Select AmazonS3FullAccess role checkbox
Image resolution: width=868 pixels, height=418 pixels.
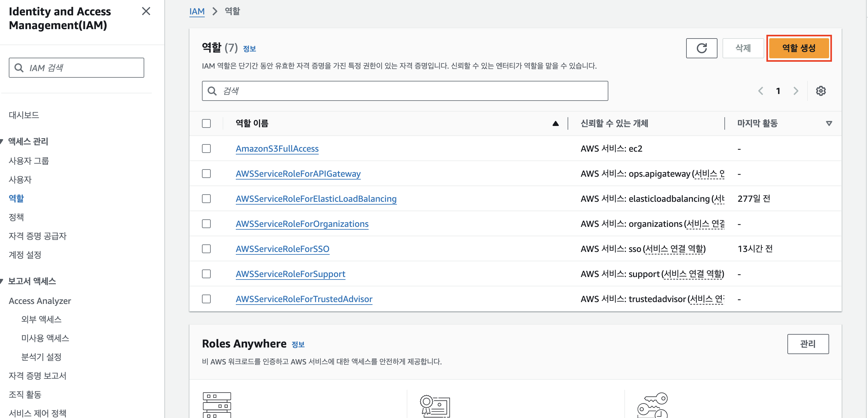click(x=206, y=149)
